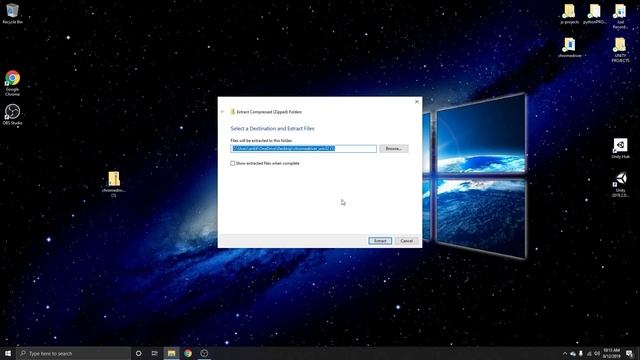Enable 'Show extracted files when complete' checkbox
Image resolution: width=640 pixels, height=360 pixels.
coord(233,163)
